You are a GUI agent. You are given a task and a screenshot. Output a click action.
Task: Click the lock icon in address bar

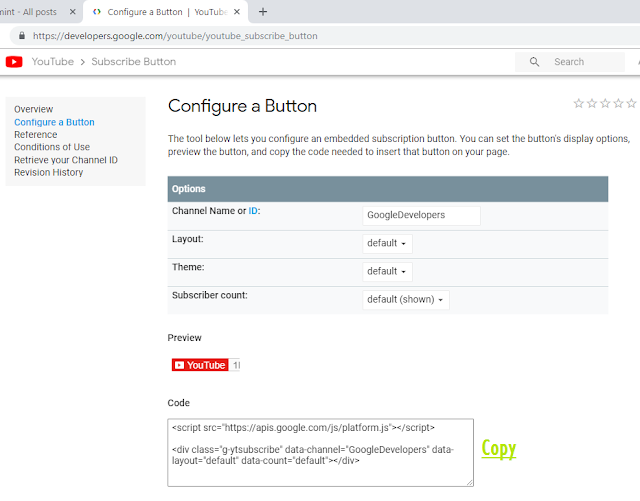pos(20,34)
